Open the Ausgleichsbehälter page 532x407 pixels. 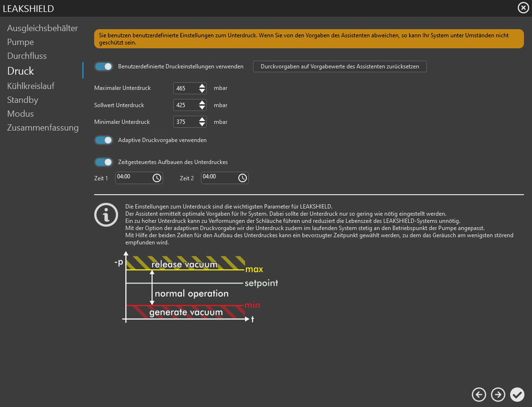42,28
